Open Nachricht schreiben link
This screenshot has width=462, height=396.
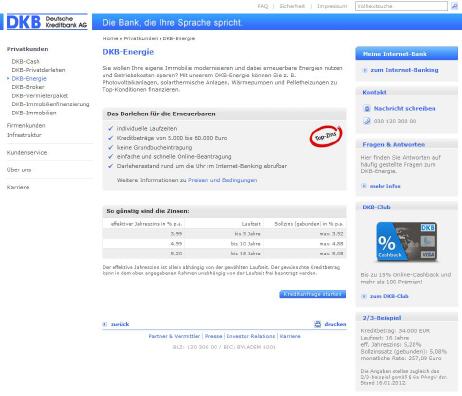point(404,109)
